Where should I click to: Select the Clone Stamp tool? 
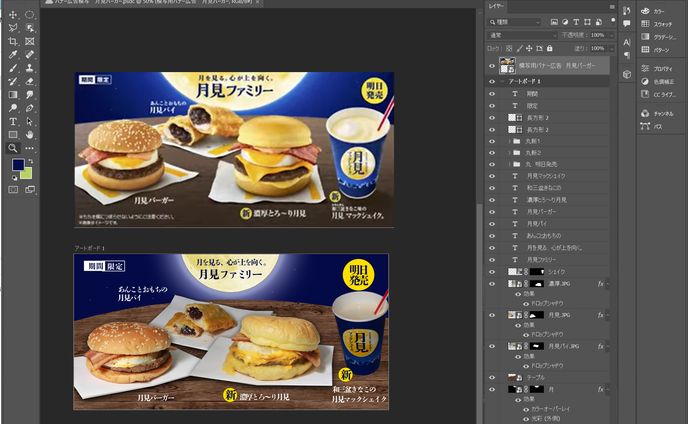[x=29, y=68]
